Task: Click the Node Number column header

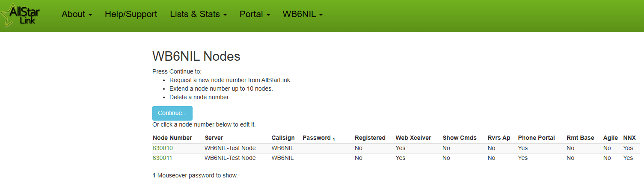Action: point(172,138)
